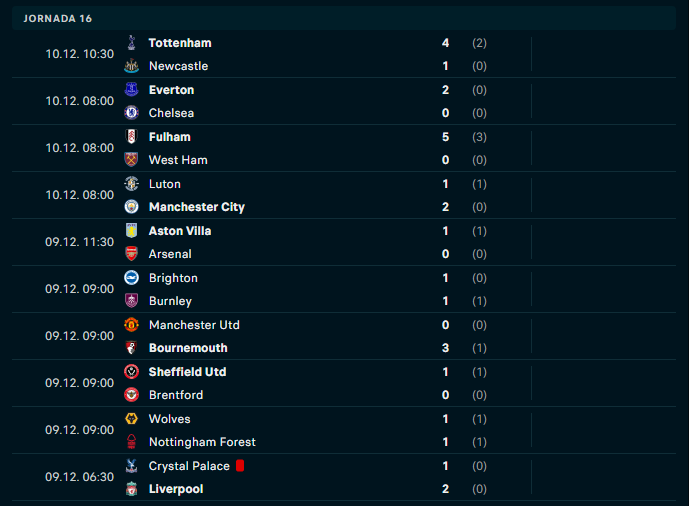This screenshot has height=506, width=689.
Task: Select the Jornada 16 header bar
Action: [x=344, y=18]
